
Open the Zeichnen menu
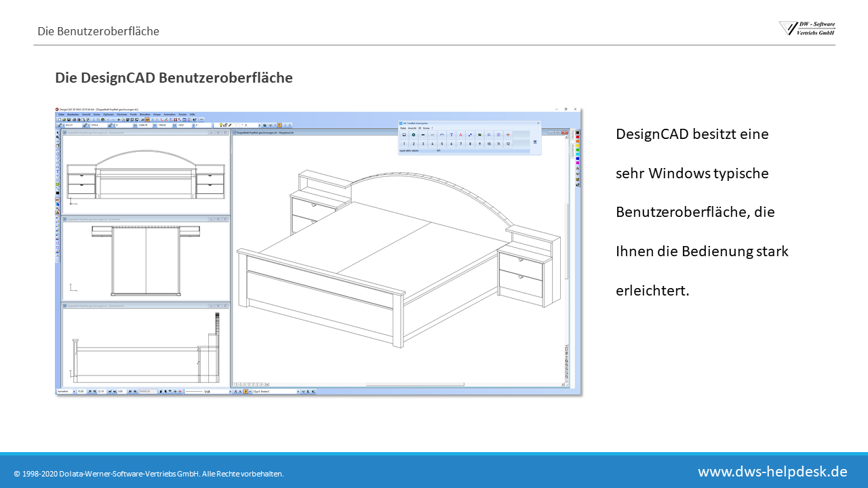pyautogui.click(x=122, y=115)
